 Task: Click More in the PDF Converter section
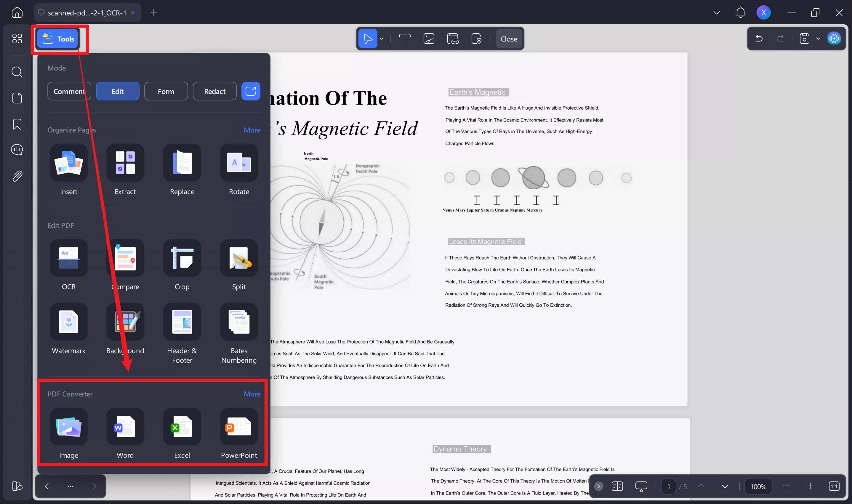coord(252,394)
